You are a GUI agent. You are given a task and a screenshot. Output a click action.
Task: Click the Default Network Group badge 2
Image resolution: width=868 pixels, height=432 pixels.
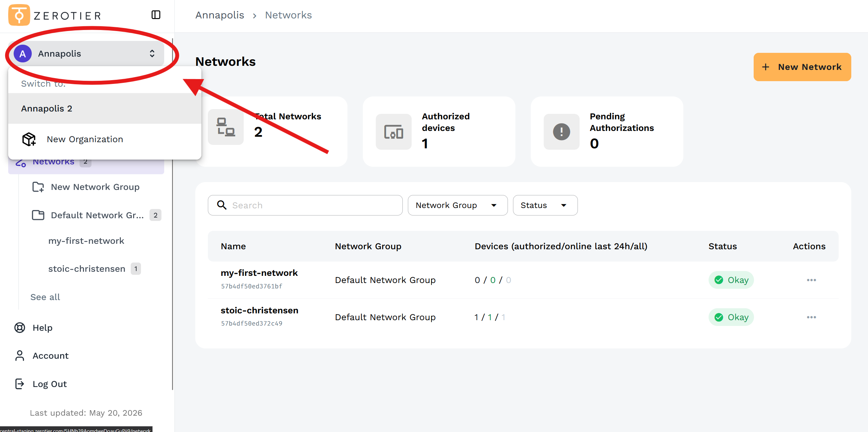pyautogui.click(x=155, y=215)
